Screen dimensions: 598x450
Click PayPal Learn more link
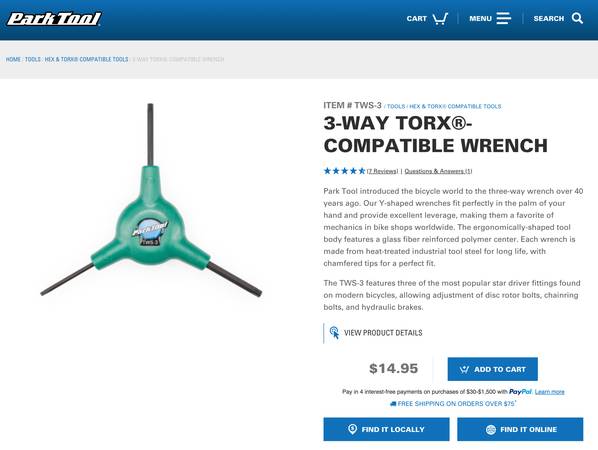point(549,392)
